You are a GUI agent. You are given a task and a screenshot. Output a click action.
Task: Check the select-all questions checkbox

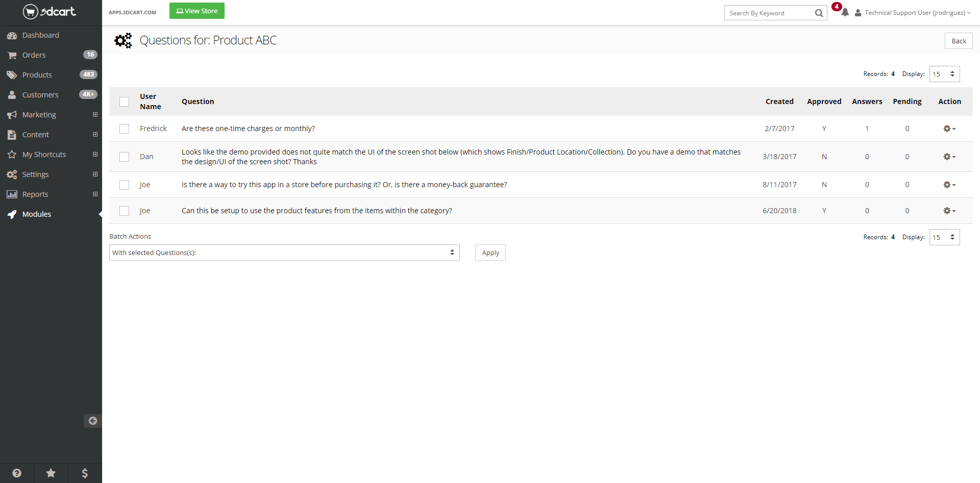point(124,101)
